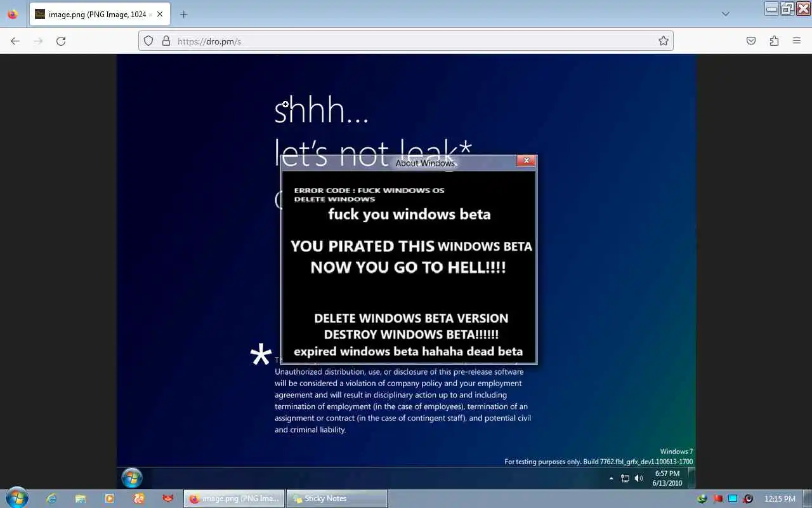Open the cyan monitor tray icon
The image size is (812, 508).
733,498
